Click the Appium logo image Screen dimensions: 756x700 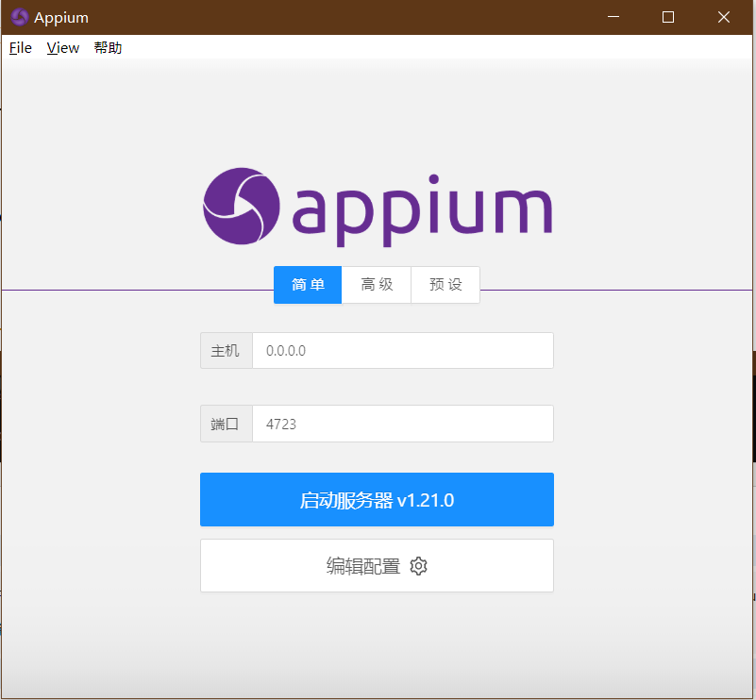tap(378, 208)
